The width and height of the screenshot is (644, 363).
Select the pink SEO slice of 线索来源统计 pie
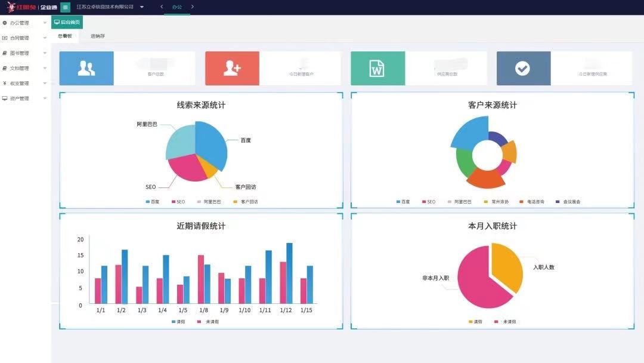click(x=187, y=168)
